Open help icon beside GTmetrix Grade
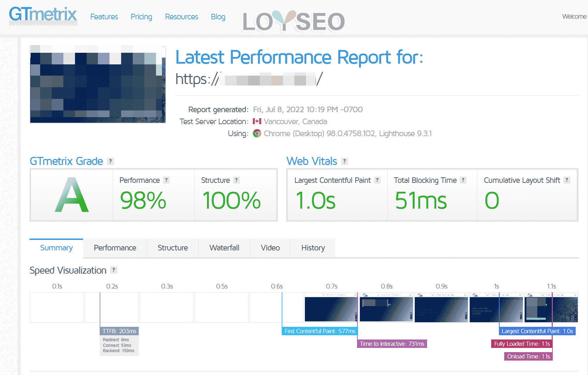The height and width of the screenshot is (375, 588). point(111,161)
